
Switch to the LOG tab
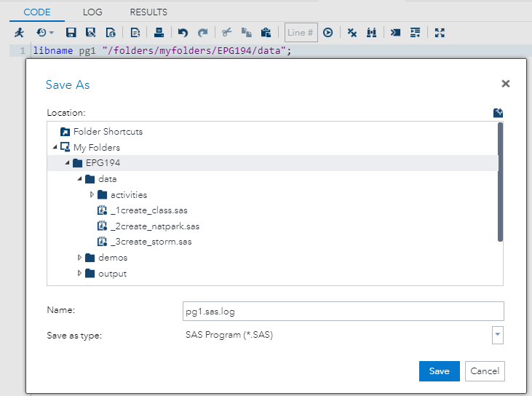click(92, 12)
